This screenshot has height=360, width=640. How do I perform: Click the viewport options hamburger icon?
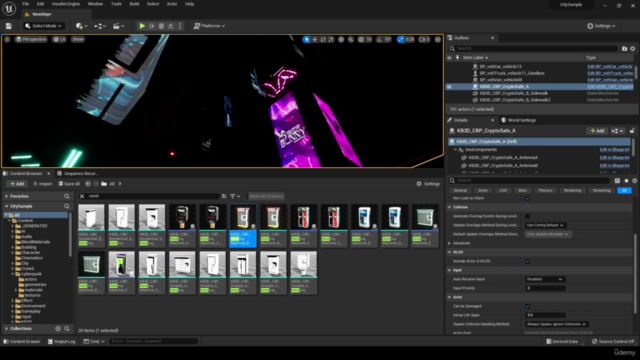pyautogui.click(x=7, y=39)
